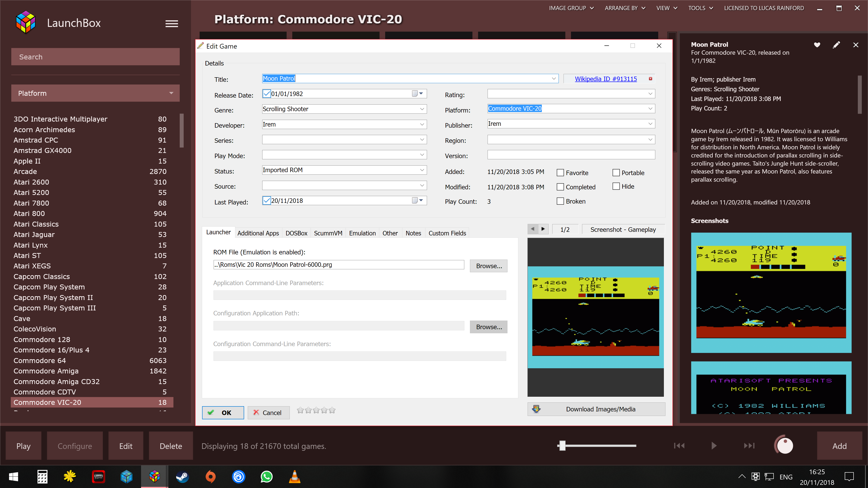Open the Image Group menu
Image resolution: width=868 pixels, height=488 pixels.
[571, 8]
